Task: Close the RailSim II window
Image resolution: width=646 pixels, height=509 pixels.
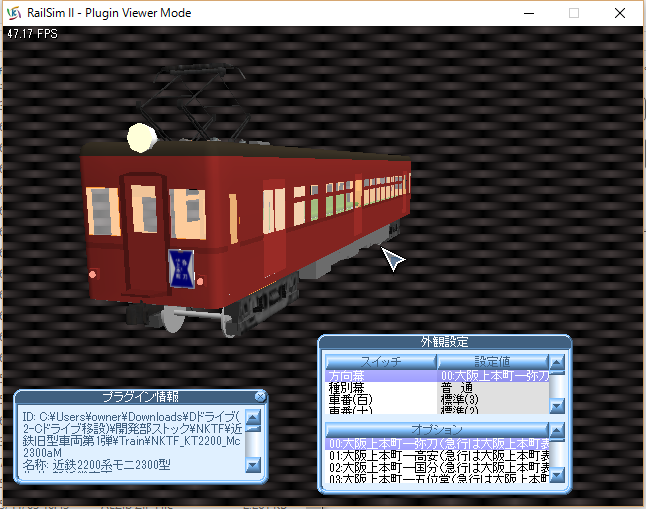Action: (x=620, y=13)
